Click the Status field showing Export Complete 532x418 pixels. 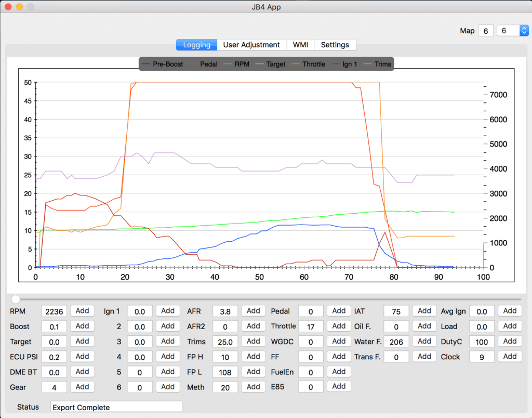(x=116, y=407)
